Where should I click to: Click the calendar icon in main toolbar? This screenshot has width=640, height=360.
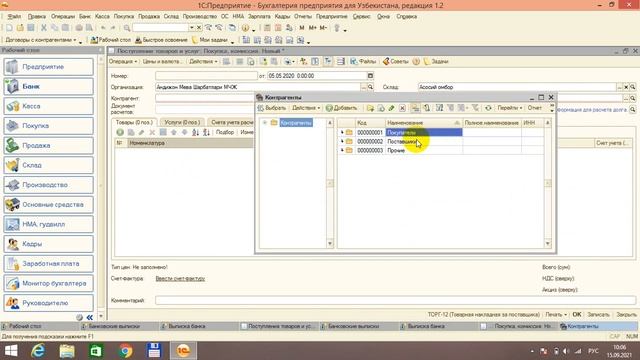point(278,28)
